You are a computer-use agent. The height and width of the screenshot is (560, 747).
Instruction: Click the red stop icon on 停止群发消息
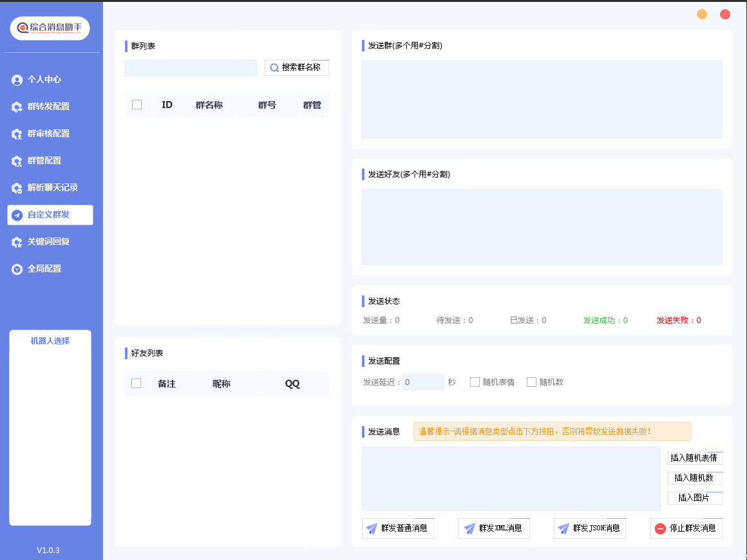[x=660, y=528]
